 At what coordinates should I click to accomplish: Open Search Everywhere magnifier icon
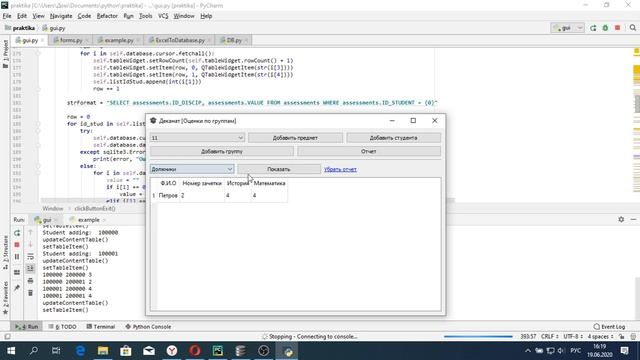633,28
